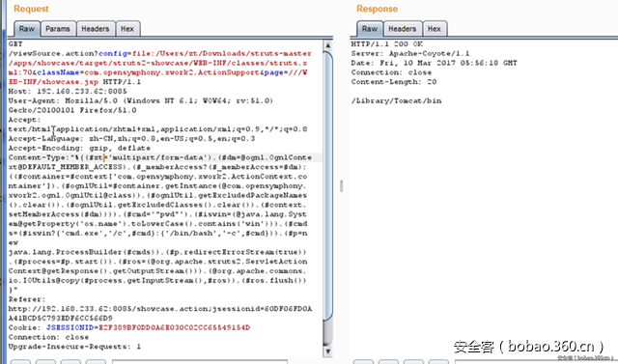Viewport: 618px width, 364px height.
Task: Switch to the Request Raw tab
Action: (x=27, y=29)
